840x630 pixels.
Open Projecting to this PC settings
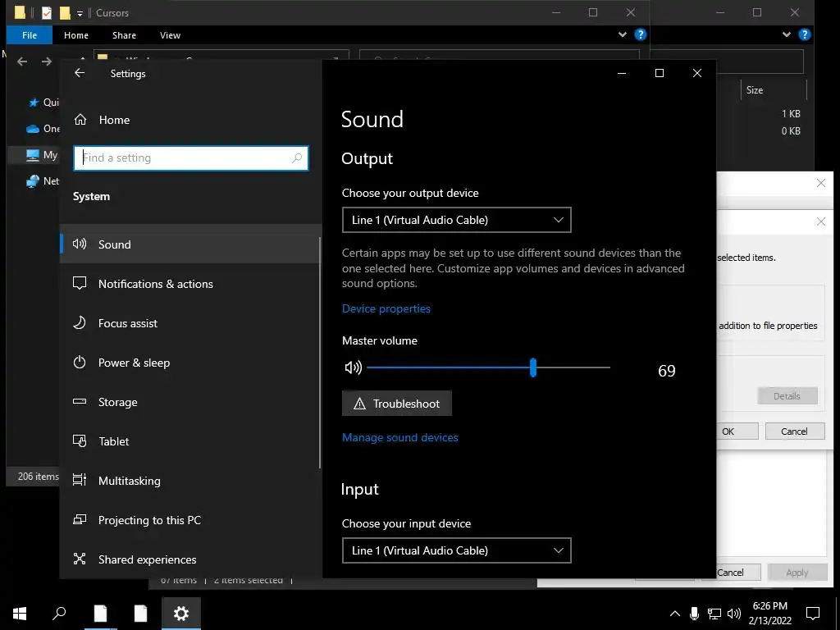pyautogui.click(x=190, y=520)
